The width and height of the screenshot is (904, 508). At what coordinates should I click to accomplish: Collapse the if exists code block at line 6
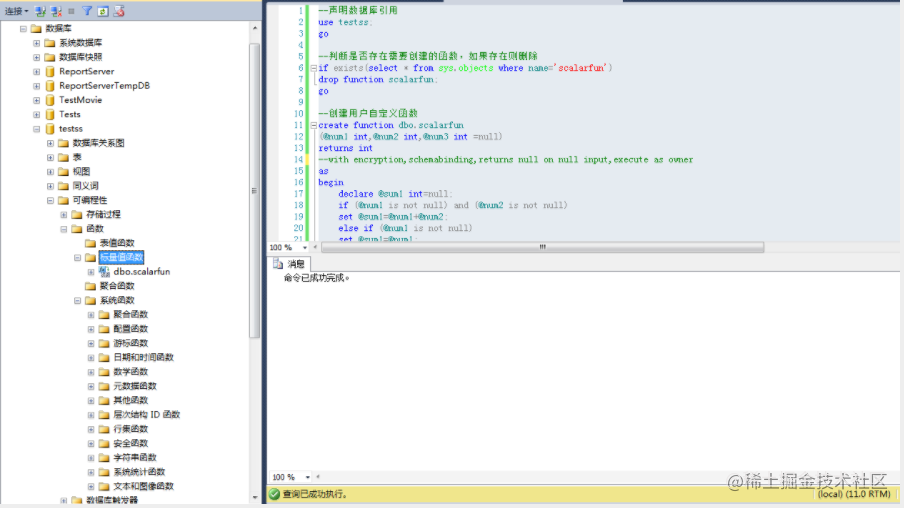[x=314, y=68]
